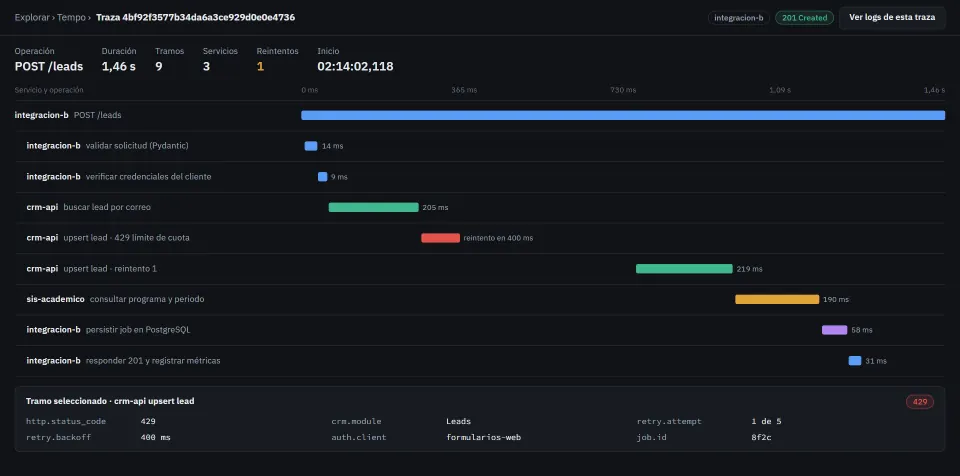The width and height of the screenshot is (960, 476).
Task: Select the POST /leads operation value
Action: pos(49,66)
